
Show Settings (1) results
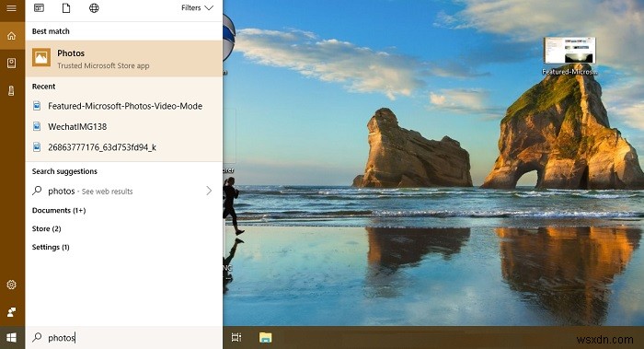(x=51, y=247)
